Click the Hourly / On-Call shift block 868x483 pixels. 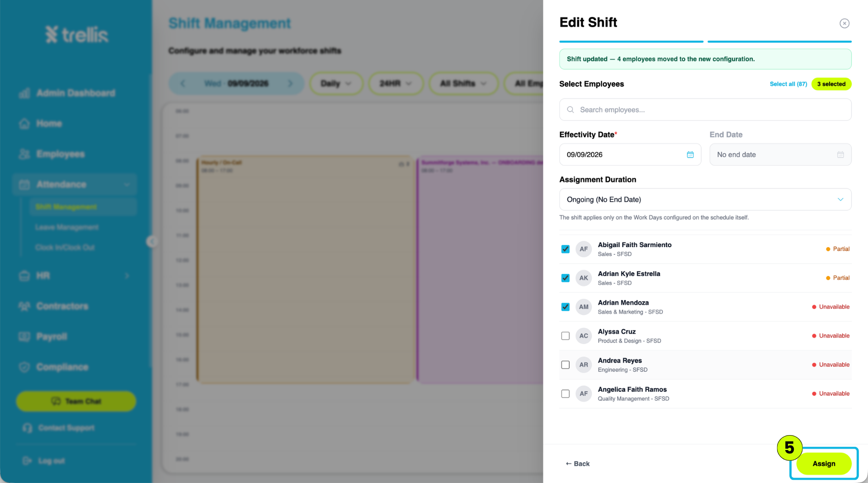(305, 270)
